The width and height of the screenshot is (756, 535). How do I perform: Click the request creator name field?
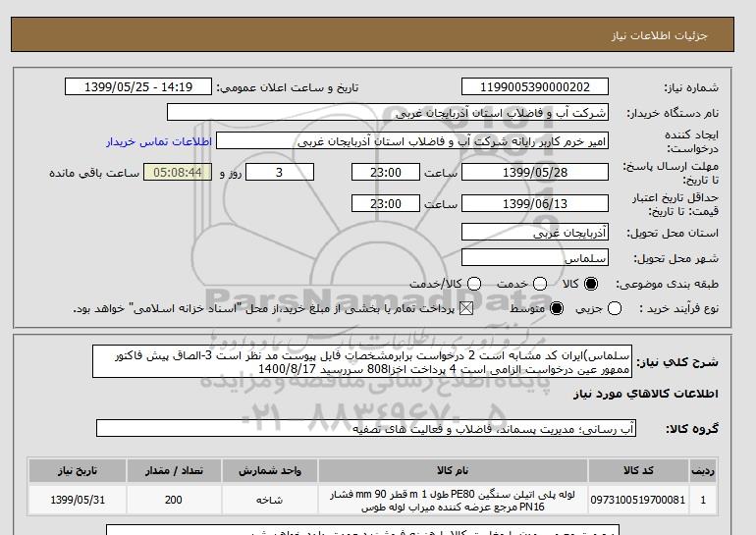[x=412, y=141]
